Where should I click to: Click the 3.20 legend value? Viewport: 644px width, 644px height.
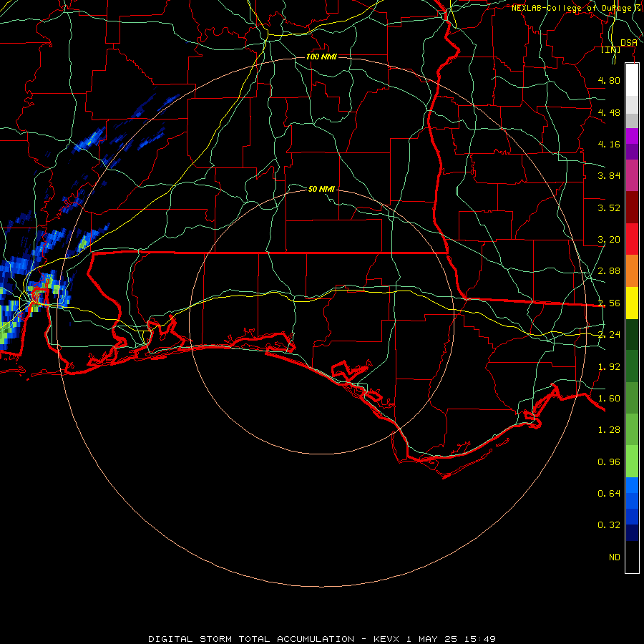609,240
